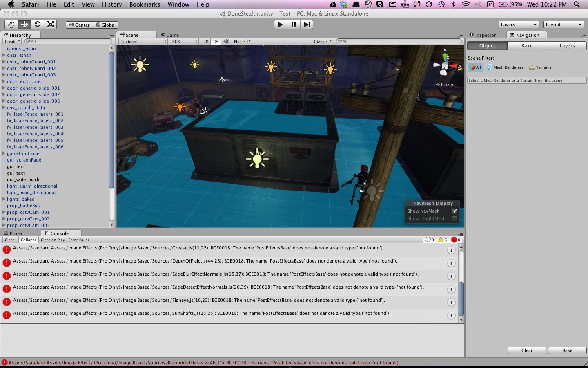Expand lights_baked in Hierarchy
Viewport: 588px width, 368px height.
click(x=4, y=199)
